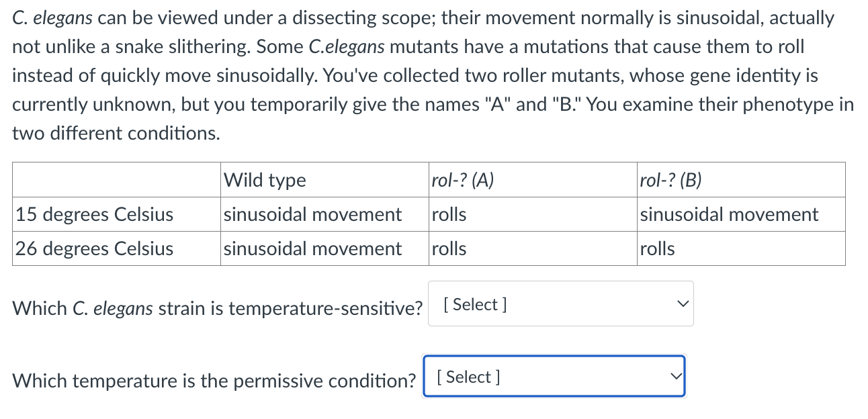Click the "two different conditions." paragraph line

click(x=116, y=134)
